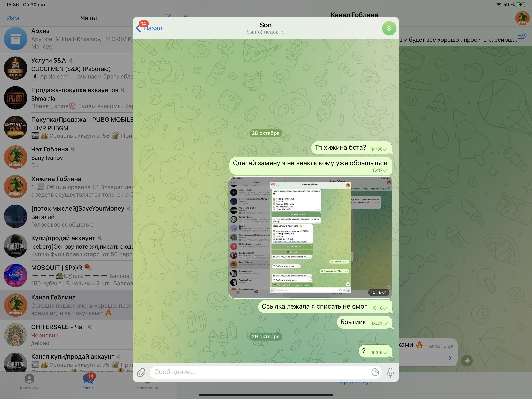Open Чат Гоблина chat row title
Image resolution: width=532 pixels, height=399 pixels.
(x=50, y=149)
